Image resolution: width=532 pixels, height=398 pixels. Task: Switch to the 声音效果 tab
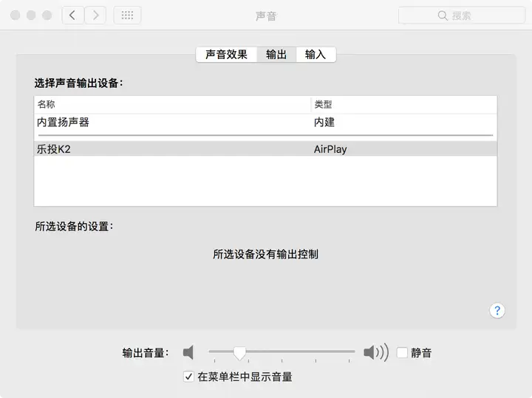(226, 55)
